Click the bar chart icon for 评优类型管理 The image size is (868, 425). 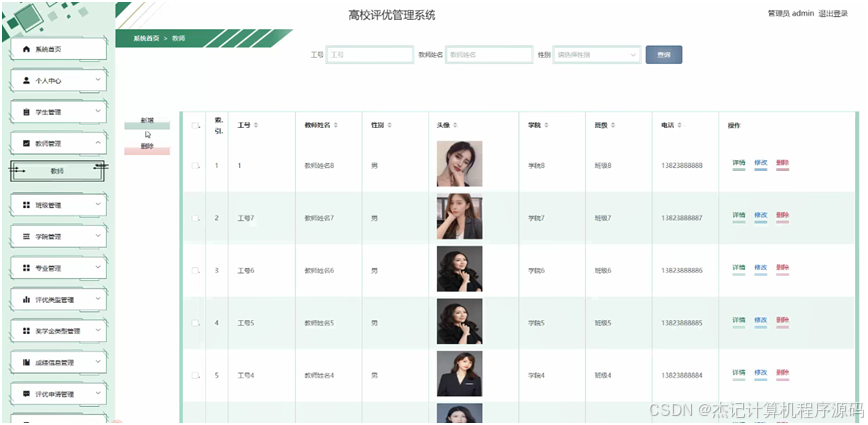point(26,300)
